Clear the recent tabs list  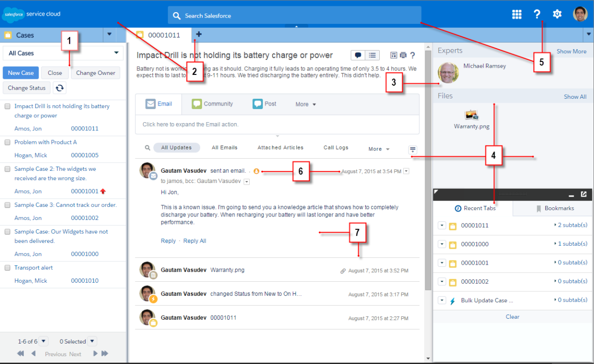tap(512, 317)
